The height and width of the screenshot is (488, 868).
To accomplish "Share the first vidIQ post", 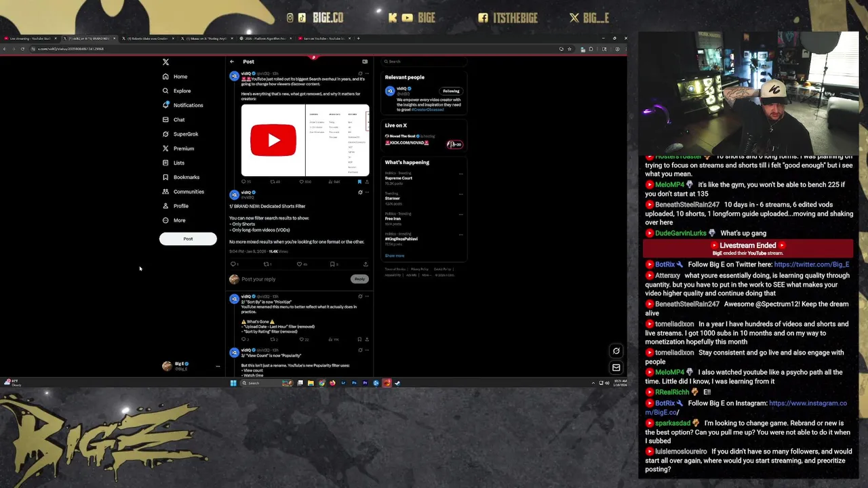I will [367, 182].
